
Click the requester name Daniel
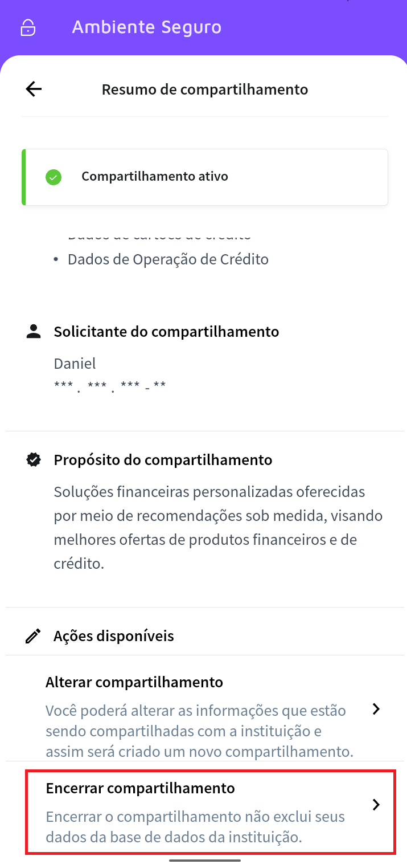point(75,364)
